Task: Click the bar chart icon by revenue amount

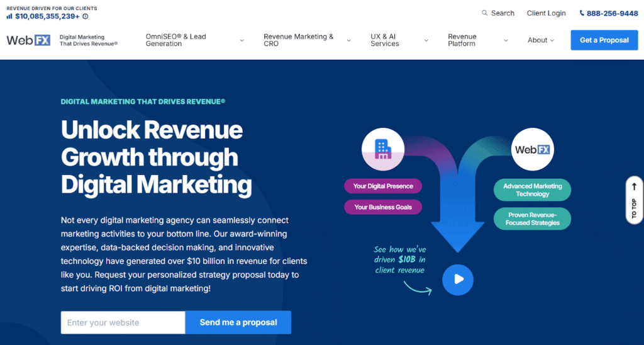Action: [9, 16]
